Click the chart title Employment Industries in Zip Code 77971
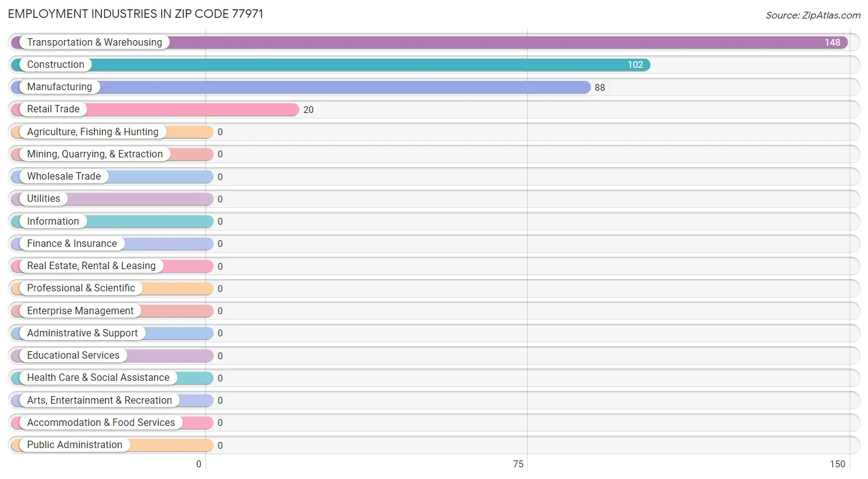This screenshot has height=479, width=868. coord(136,14)
